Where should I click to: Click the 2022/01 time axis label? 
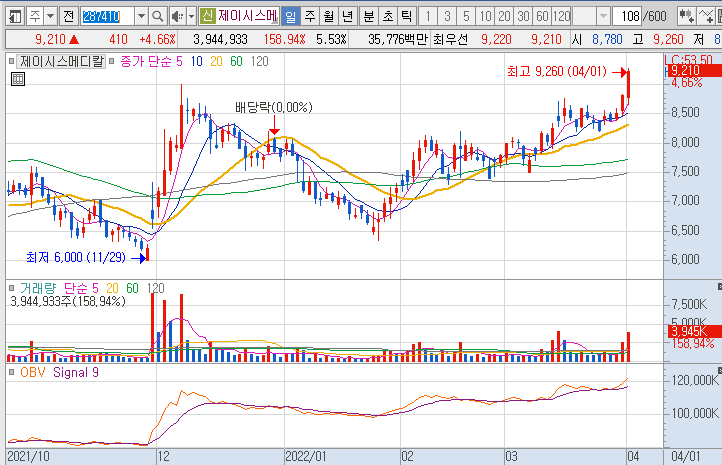[306, 456]
